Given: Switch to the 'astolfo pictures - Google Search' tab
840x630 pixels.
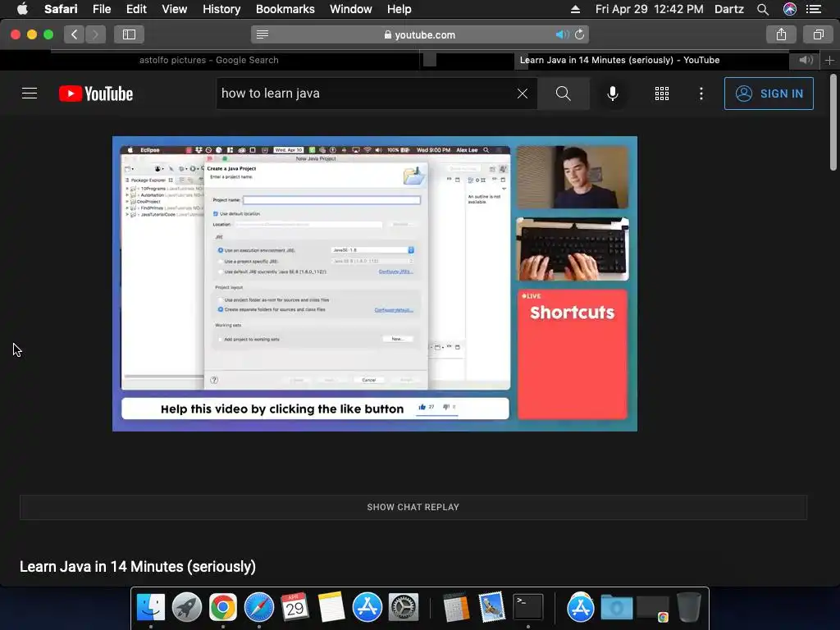Looking at the screenshot, I should click(x=209, y=60).
